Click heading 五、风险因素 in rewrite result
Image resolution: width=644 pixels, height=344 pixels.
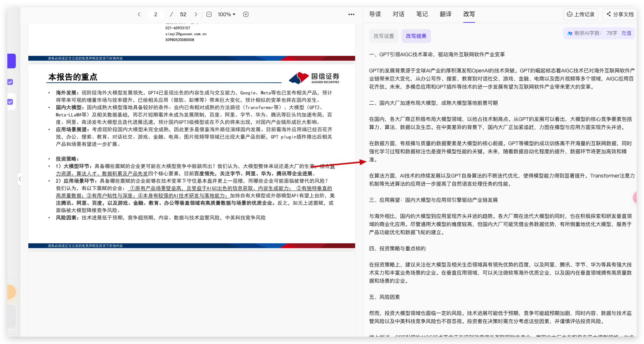(x=385, y=297)
